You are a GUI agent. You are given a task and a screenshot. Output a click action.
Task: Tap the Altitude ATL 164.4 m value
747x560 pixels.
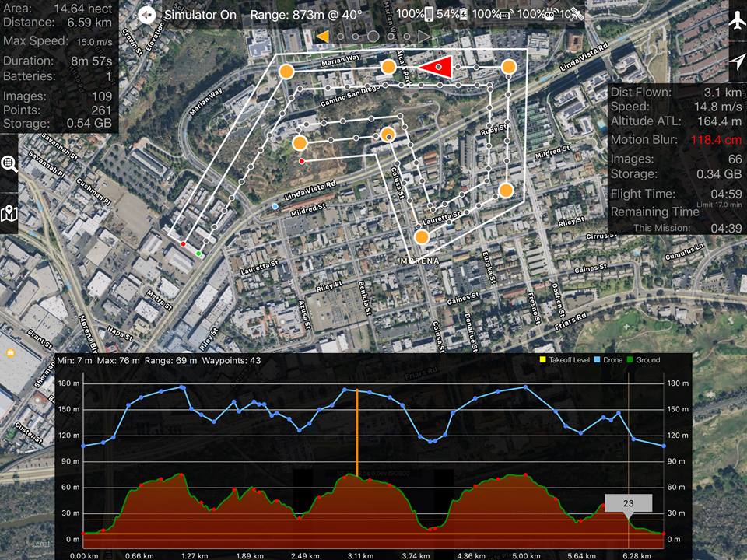pyautogui.click(x=719, y=121)
